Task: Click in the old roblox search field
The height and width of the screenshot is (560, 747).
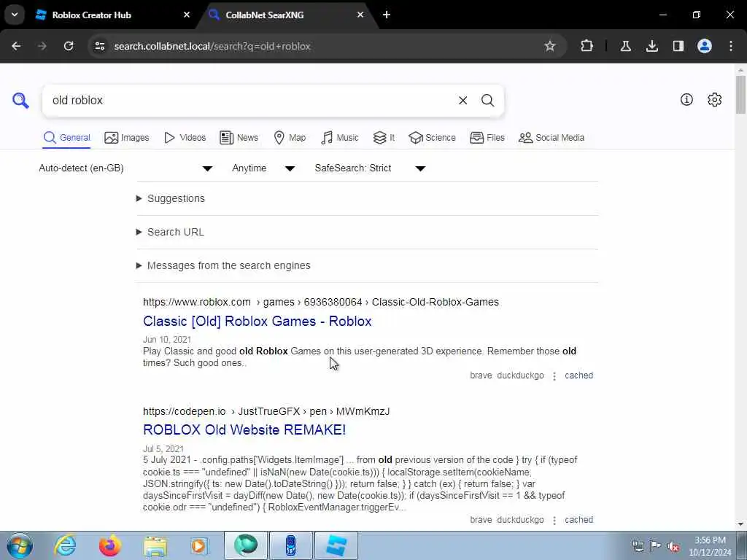Action: (248, 101)
